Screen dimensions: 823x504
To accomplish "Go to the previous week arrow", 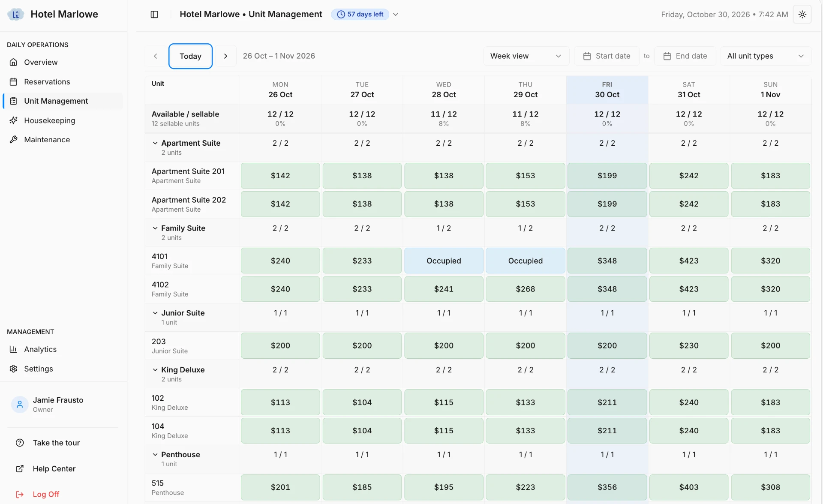I will click(x=156, y=56).
